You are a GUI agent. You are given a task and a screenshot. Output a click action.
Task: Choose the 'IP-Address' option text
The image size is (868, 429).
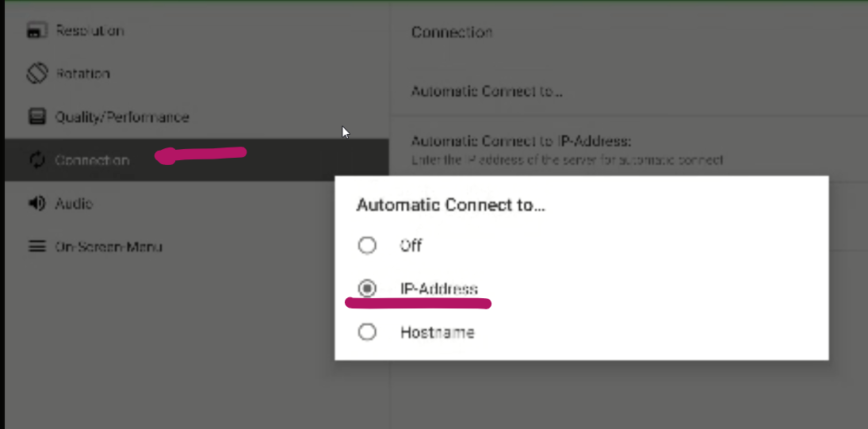(x=439, y=289)
